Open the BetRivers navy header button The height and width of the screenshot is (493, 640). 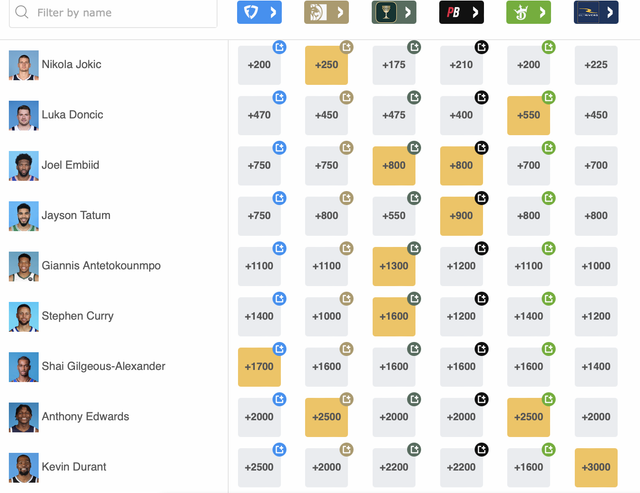point(595,12)
